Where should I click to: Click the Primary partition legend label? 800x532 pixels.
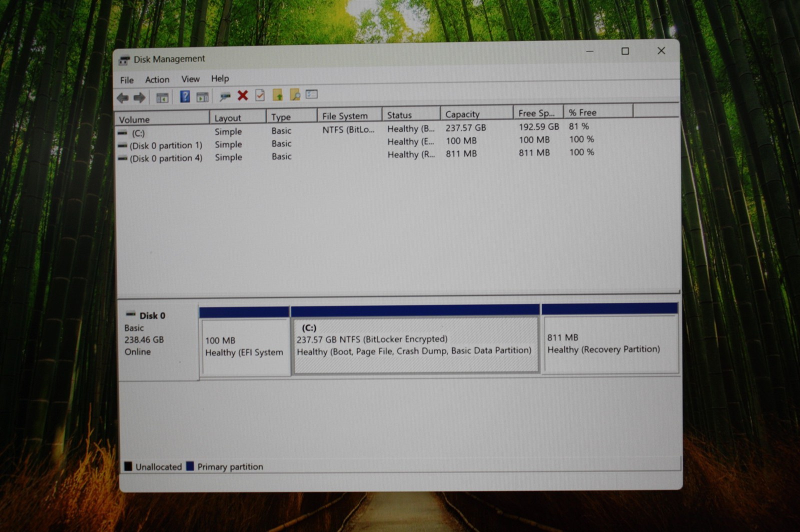230,466
